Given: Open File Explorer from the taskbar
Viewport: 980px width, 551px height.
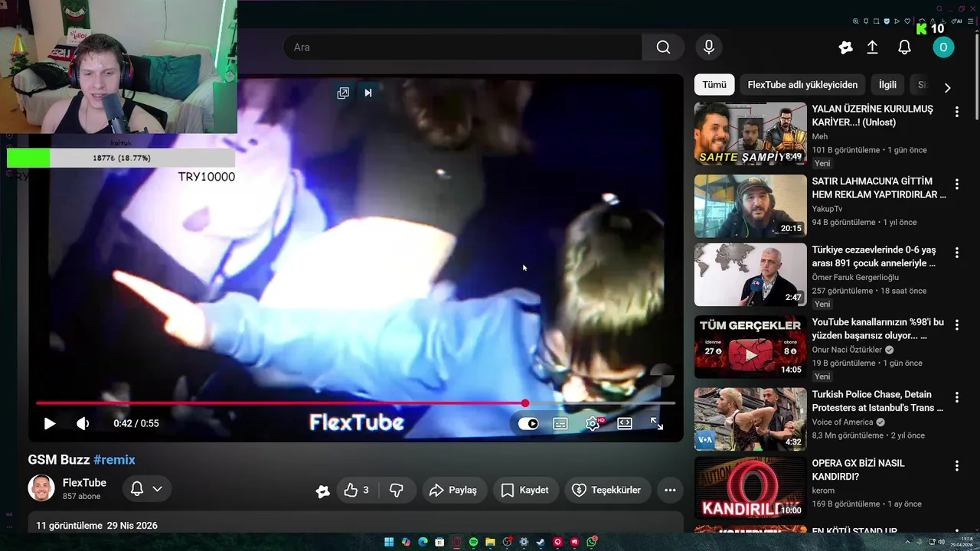Looking at the screenshot, I should (490, 542).
